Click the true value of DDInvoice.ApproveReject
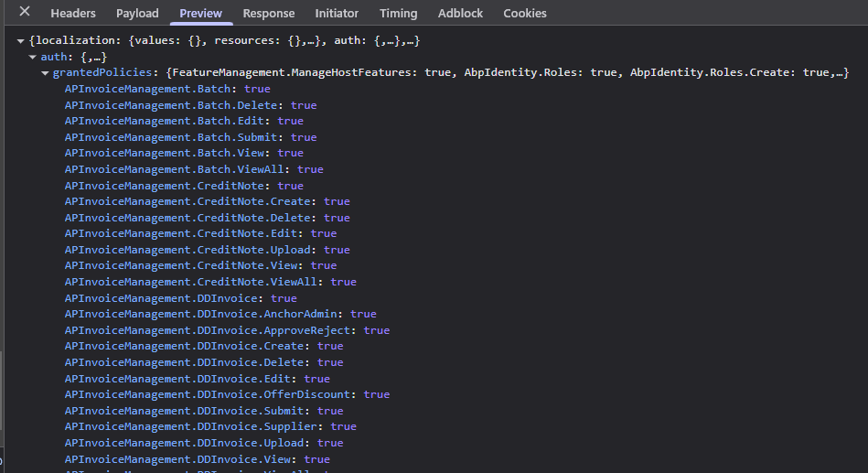The width and height of the screenshot is (868, 473). 376,330
